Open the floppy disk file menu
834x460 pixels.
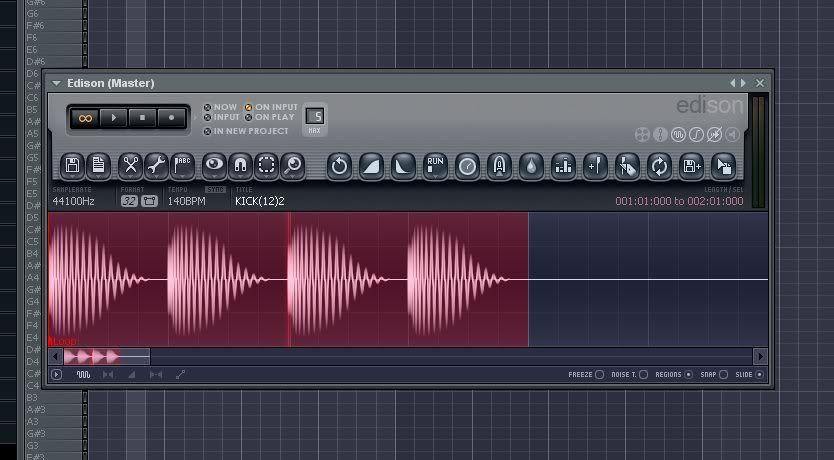coord(72,166)
